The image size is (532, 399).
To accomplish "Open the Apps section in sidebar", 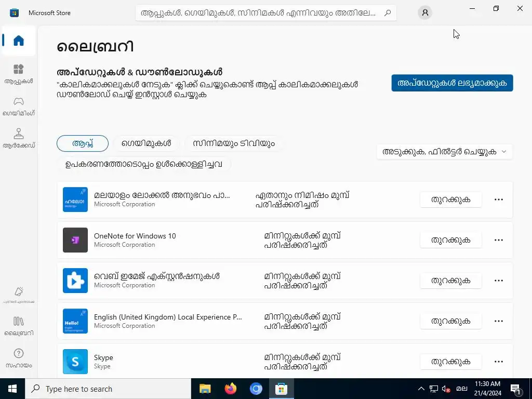I will pyautogui.click(x=19, y=74).
